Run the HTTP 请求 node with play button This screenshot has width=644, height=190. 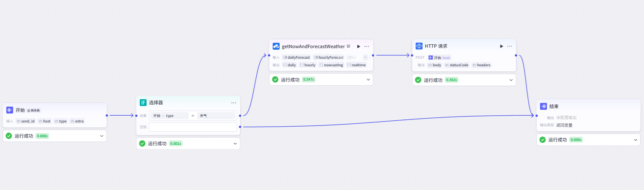tap(501, 46)
